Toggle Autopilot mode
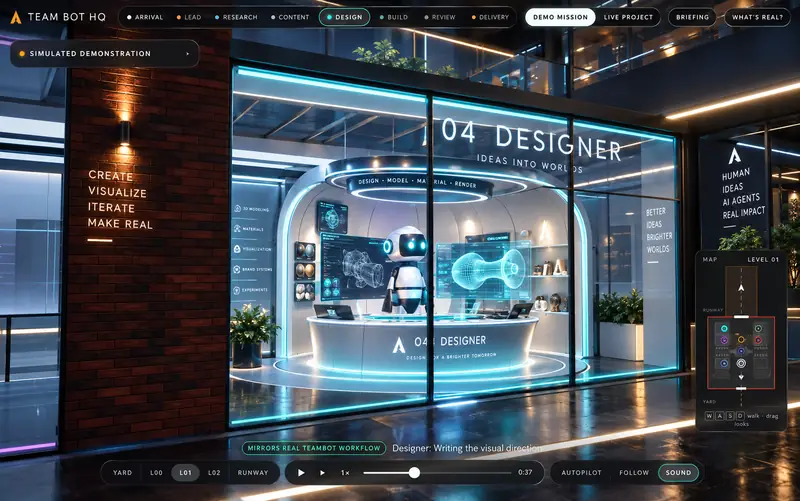The height and width of the screenshot is (501, 800). click(581, 473)
